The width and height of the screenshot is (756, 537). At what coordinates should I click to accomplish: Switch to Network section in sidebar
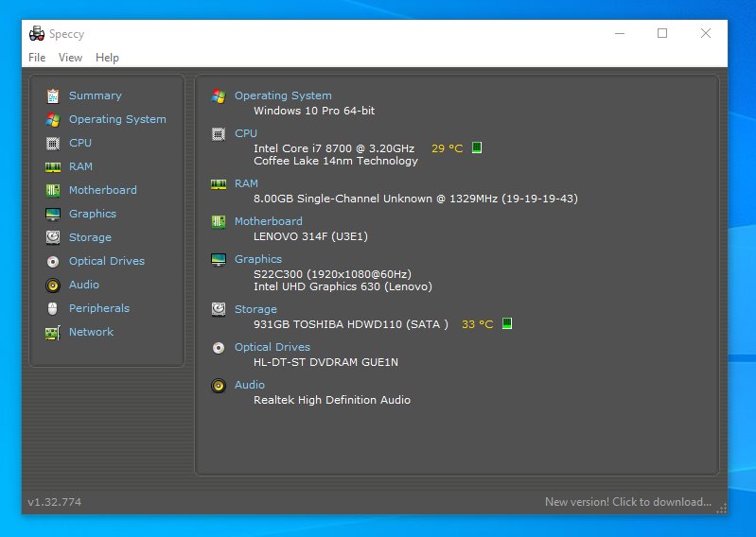pos(91,331)
